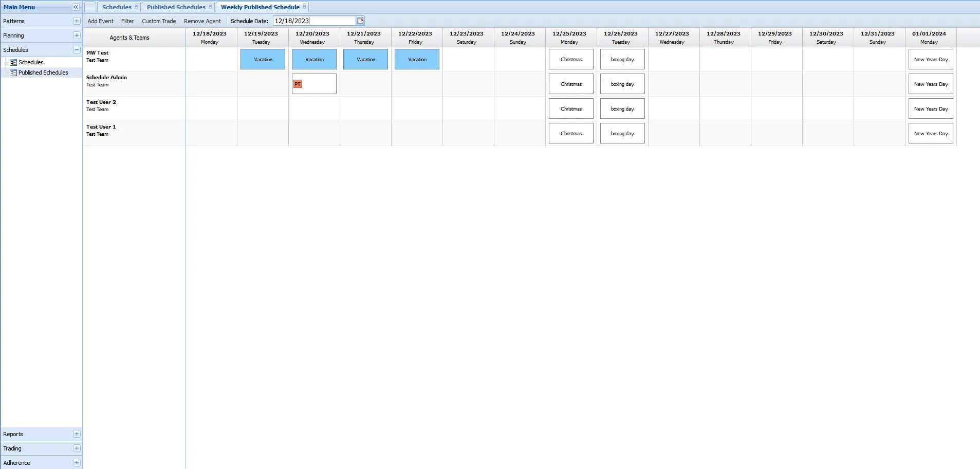Close the Schedules tab
The width and height of the screenshot is (980, 469).
(x=136, y=6)
